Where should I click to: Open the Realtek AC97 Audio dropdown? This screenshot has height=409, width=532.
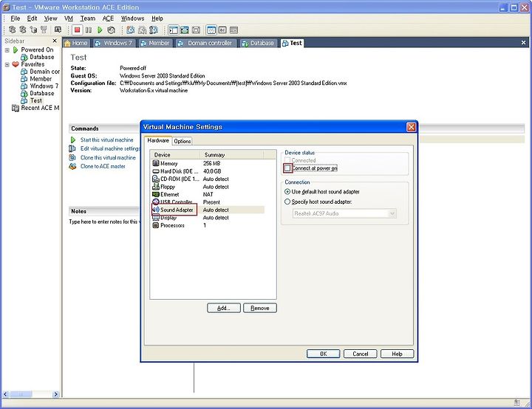pyautogui.click(x=392, y=213)
